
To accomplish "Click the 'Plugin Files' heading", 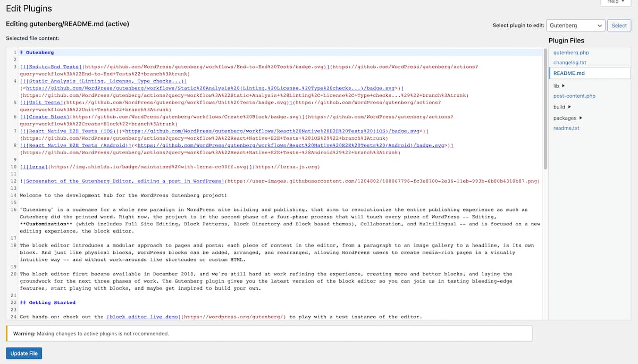I will point(566,40).
